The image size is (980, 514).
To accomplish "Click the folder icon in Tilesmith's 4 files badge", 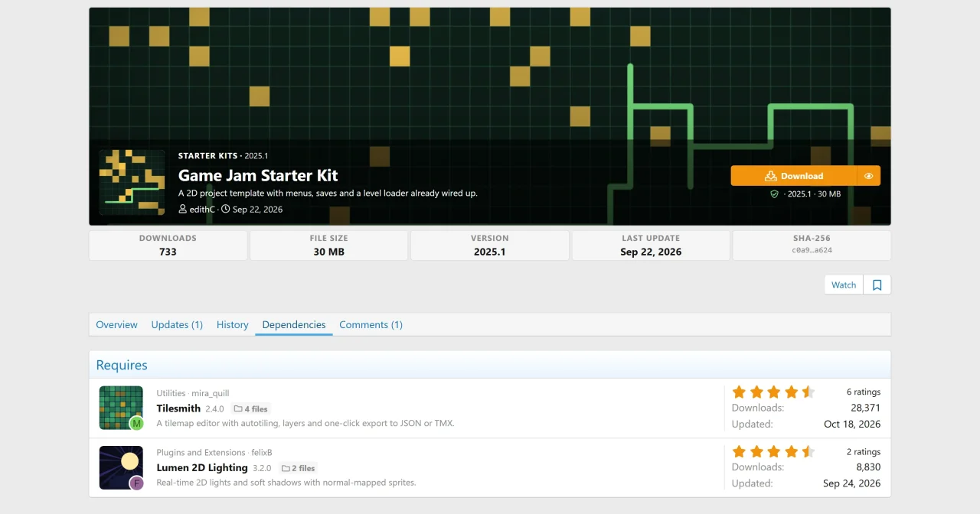I will click(238, 408).
